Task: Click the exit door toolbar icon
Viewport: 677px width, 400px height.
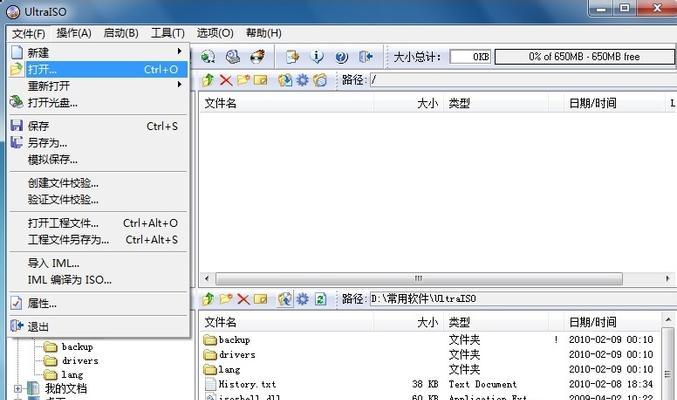Action: 366,57
